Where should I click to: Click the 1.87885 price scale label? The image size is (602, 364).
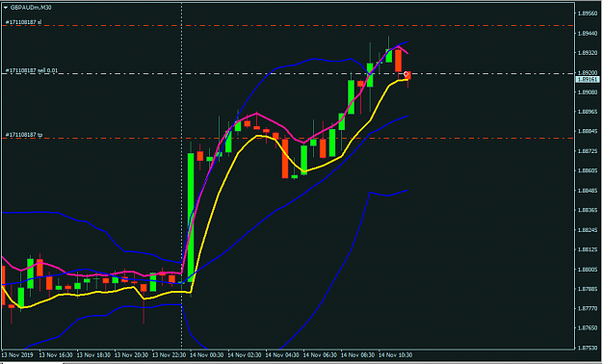coord(587,289)
